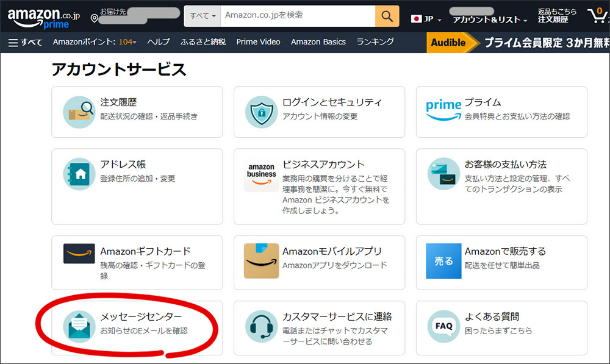Click the Amazon.co.jp prime logo
Viewport: 610px width, 364px height.
coord(43,18)
